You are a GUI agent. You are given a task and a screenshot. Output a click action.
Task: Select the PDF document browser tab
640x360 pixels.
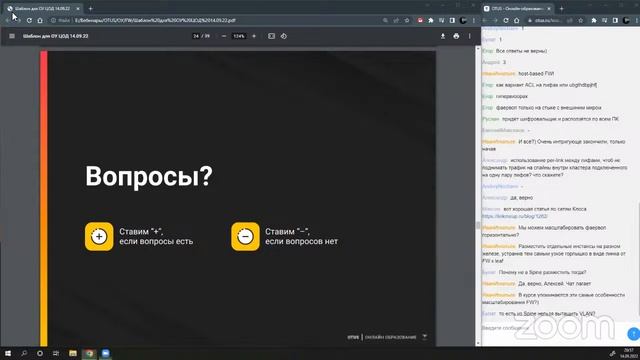pyautogui.click(x=42, y=8)
